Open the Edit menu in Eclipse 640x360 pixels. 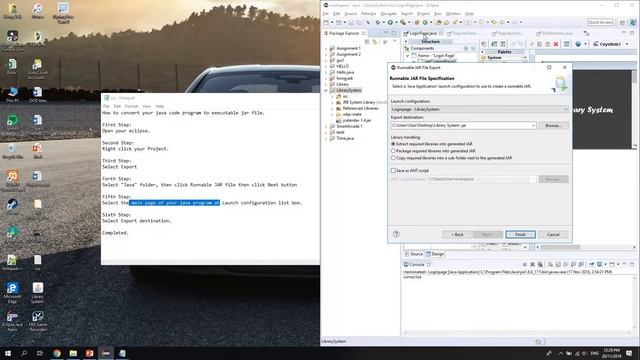pyautogui.click(x=336, y=14)
